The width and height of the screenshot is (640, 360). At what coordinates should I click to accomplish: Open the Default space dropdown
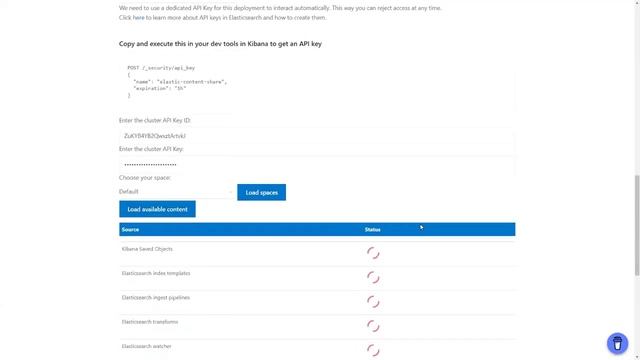point(176,191)
